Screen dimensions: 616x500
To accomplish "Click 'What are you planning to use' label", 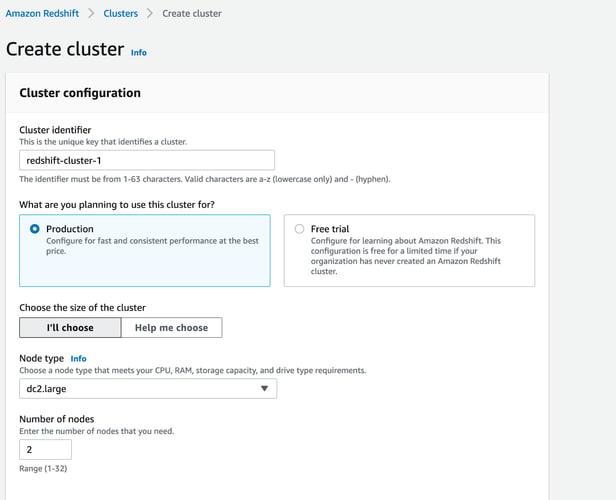I will click(117, 205).
